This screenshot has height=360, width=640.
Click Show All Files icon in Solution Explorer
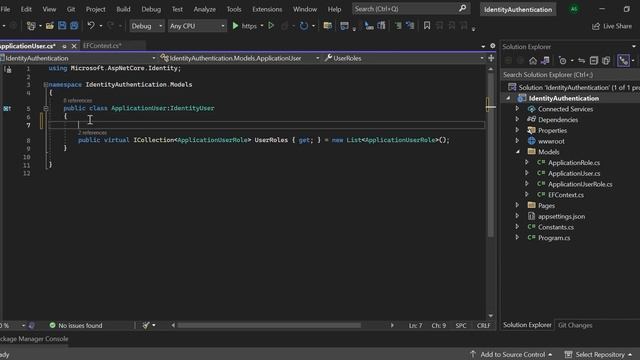tap(606, 61)
